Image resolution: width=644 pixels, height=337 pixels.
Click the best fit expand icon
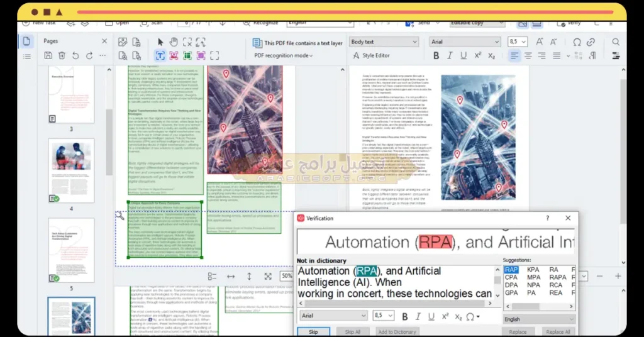click(268, 276)
